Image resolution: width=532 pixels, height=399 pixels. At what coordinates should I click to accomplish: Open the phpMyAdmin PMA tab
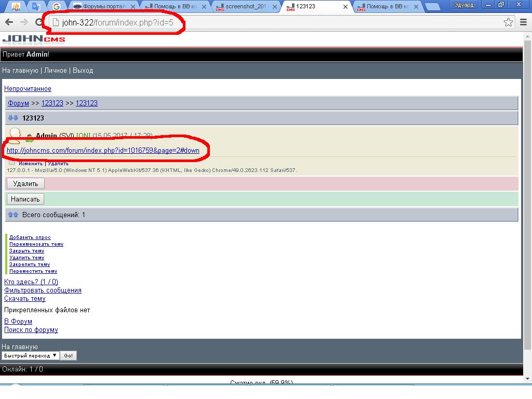(x=16, y=6)
